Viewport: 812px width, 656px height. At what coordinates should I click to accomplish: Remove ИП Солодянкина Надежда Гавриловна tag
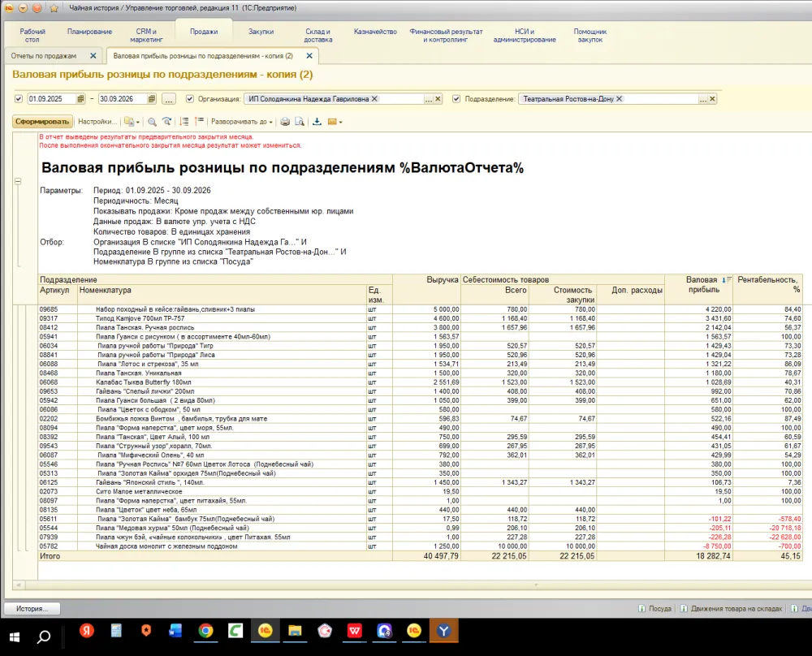tap(375, 99)
